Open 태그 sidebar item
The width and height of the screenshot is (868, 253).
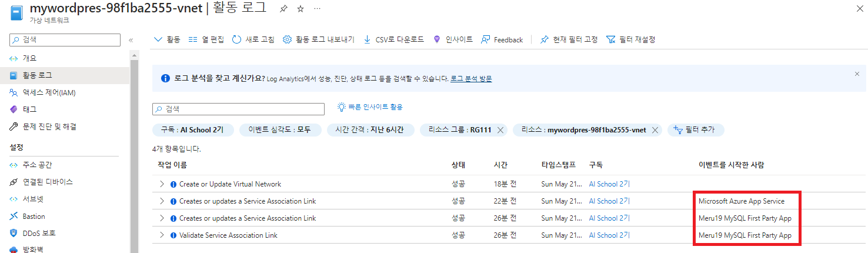(29, 109)
